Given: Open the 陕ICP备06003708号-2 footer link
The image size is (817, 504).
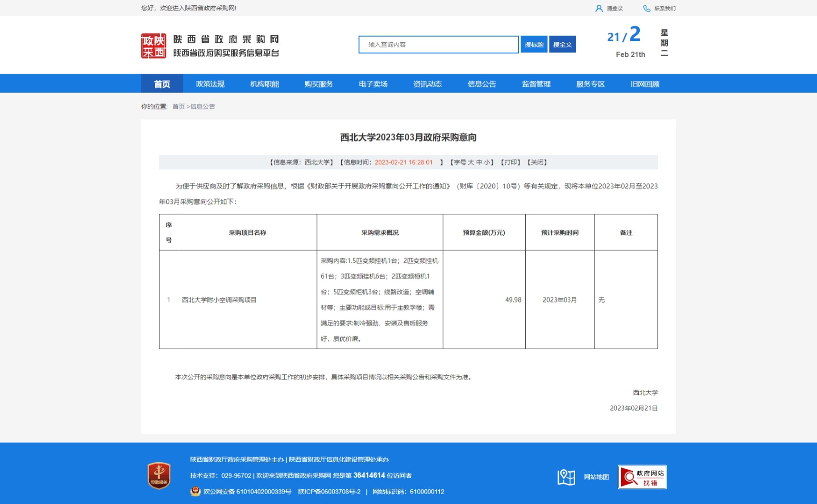Looking at the screenshot, I should (x=329, y=492).
